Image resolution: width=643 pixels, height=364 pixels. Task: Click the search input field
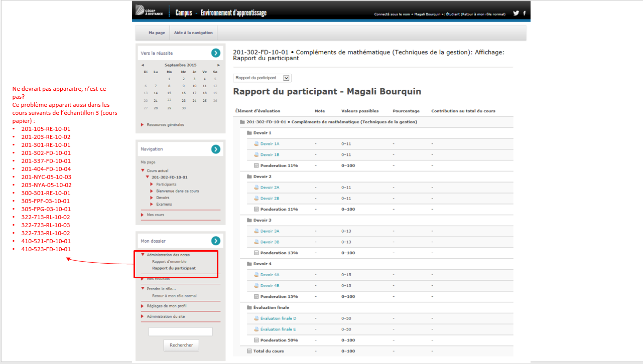181,332
